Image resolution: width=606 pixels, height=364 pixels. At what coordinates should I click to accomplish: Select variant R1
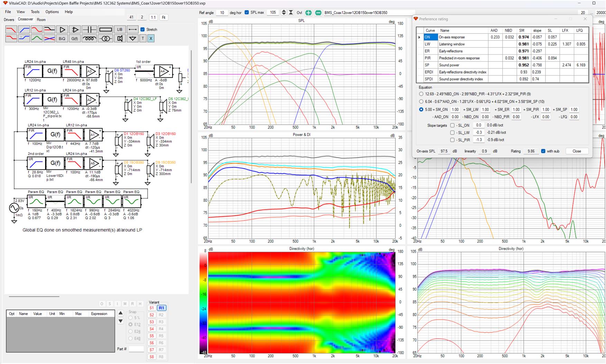(x=161, y=308)
